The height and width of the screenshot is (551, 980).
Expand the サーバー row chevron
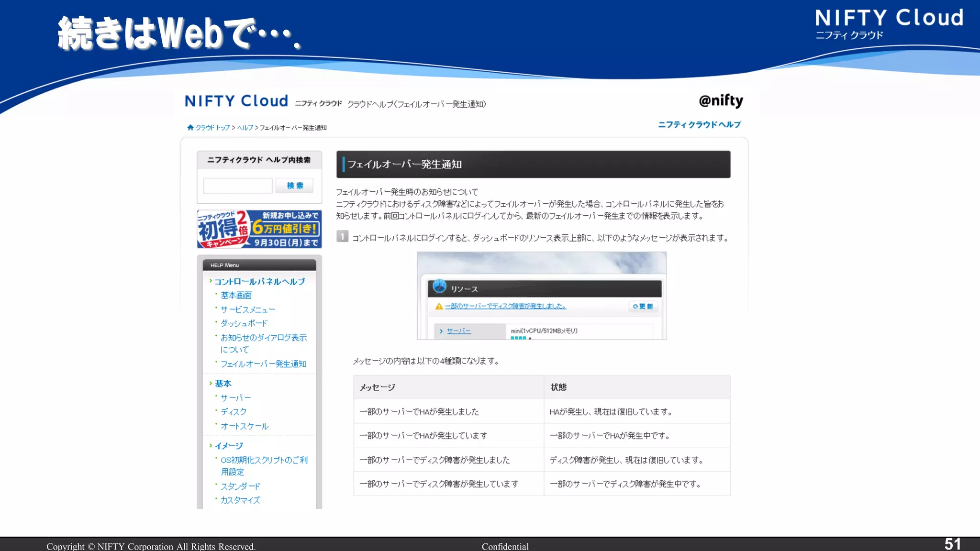point(441,331)
